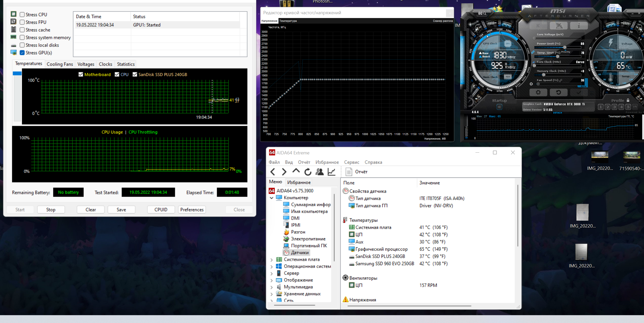The height and width of the screenshot is (323, 644).
Task: Click AIDA64 back navigation arrow
Action: point(273,172)
